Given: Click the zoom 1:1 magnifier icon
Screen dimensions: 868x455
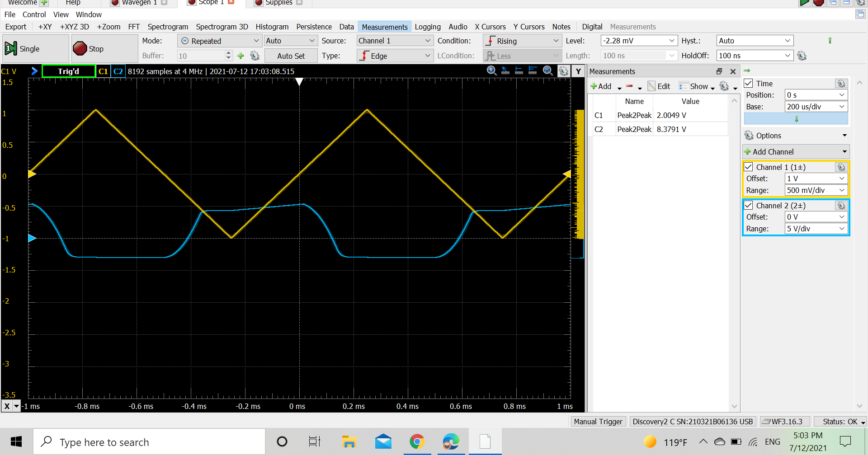Looking at the screenshot, I should tap(491, 71).
